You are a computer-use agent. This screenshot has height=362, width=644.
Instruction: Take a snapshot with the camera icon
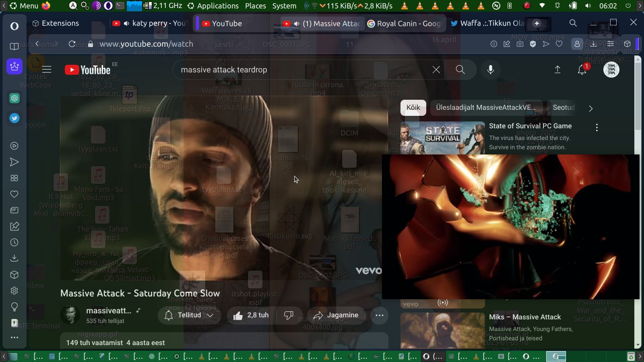pyautogui.click(x=520, y=44)
